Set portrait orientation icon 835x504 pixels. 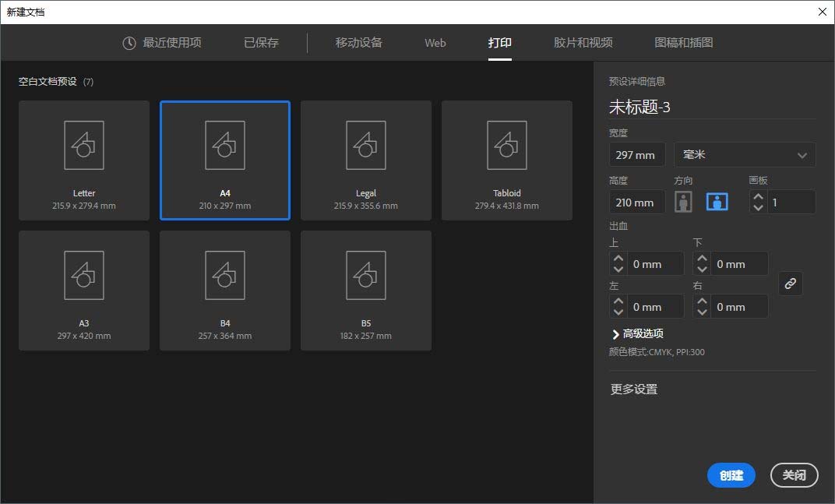[683, 202]
